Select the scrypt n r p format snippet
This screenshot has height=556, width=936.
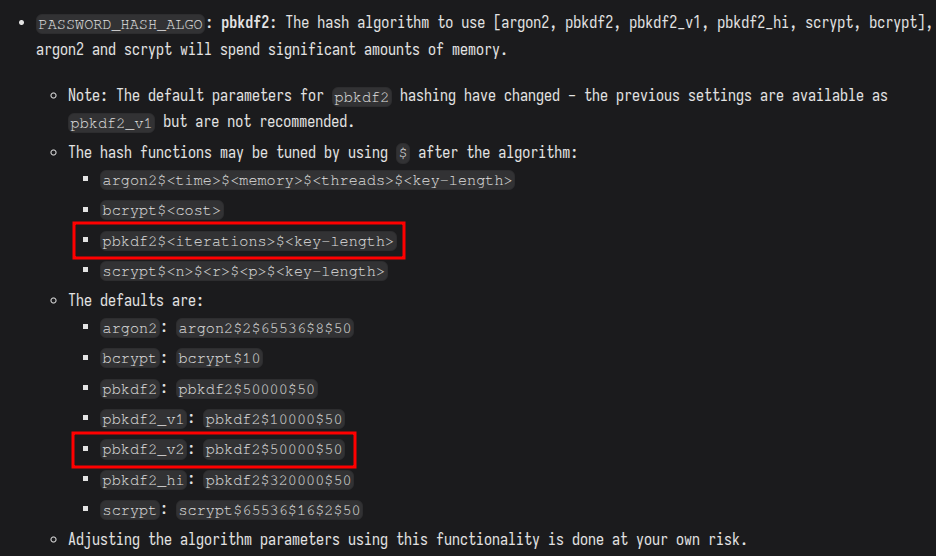(243, 271)
